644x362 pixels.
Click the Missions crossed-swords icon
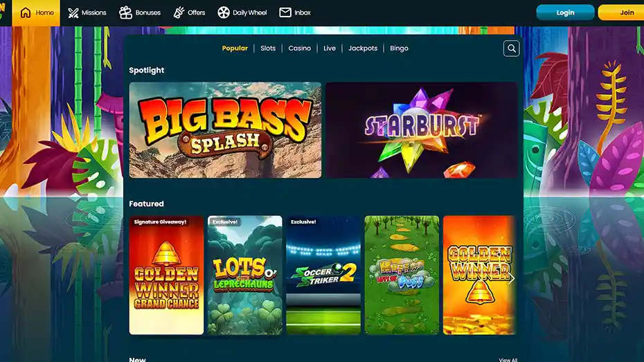[x=73, y=12]
